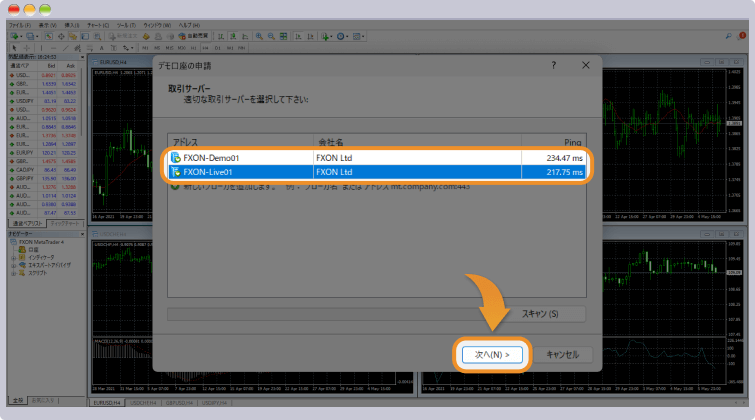Toggle the 自動売買 AutoTrading button
This screenshot has width=755, height=420.
click(193, 36)
